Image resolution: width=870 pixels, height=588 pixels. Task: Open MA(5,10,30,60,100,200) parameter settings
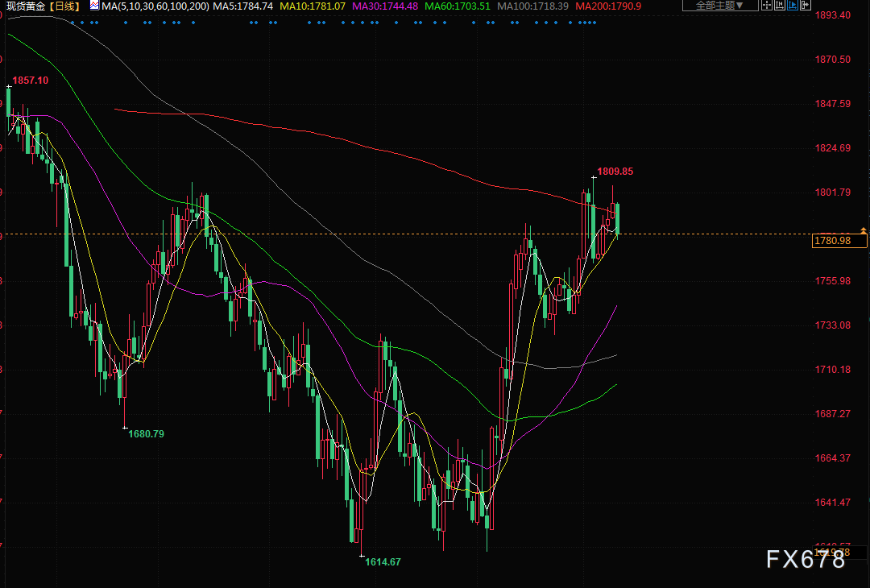tap(155, 6)
